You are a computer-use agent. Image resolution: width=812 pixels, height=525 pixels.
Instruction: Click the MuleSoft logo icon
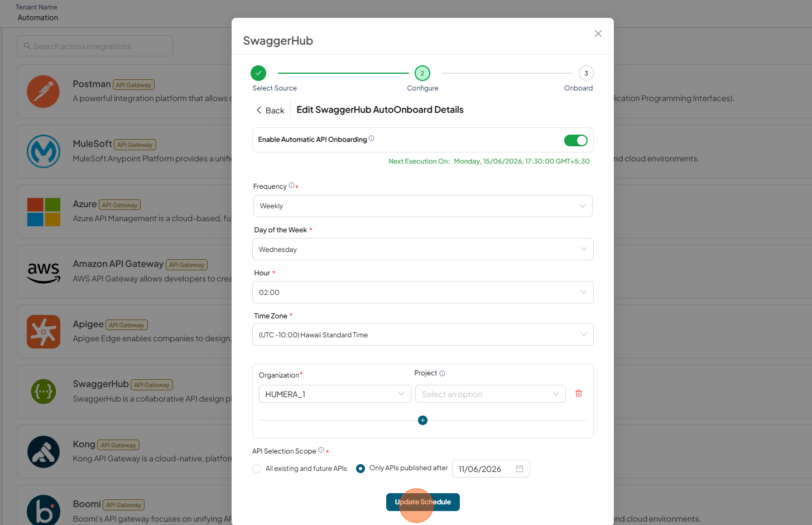44,151
